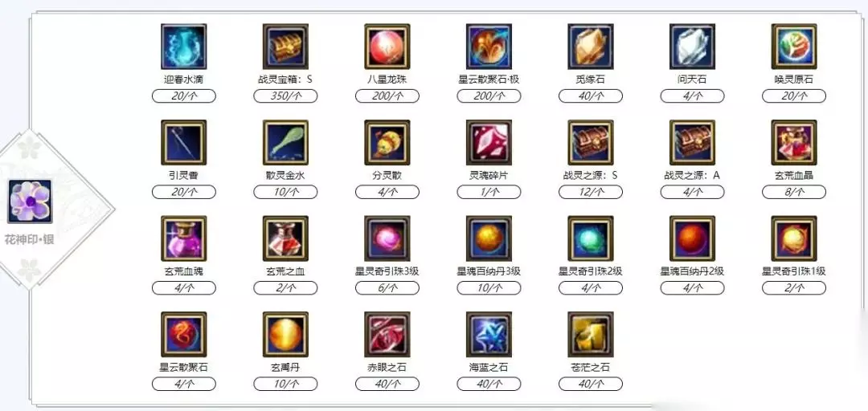Click the 灵魂碎片 shard icon

(489, 143)
